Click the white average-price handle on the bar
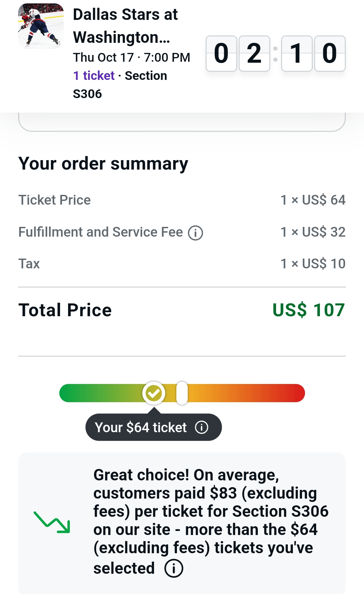 click(182, 393)
